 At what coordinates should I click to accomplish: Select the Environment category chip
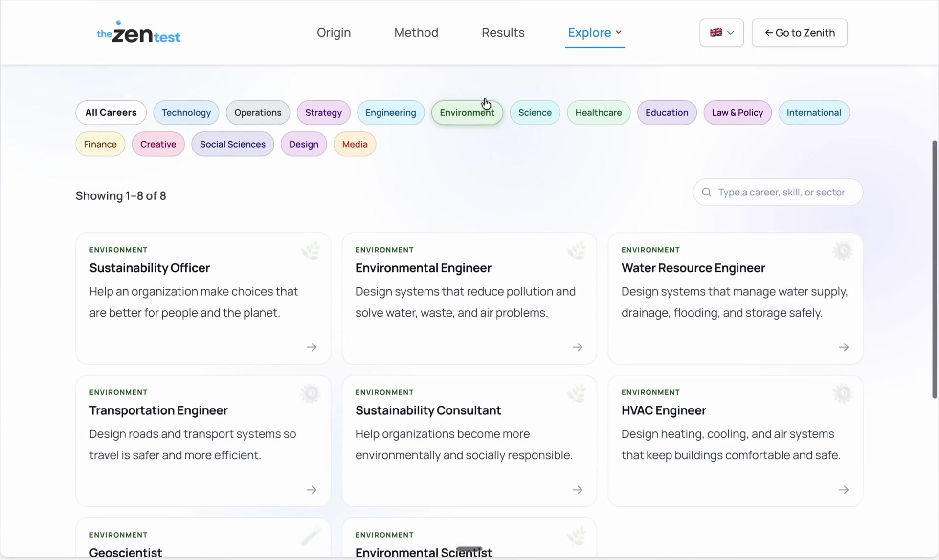point(467,112)
